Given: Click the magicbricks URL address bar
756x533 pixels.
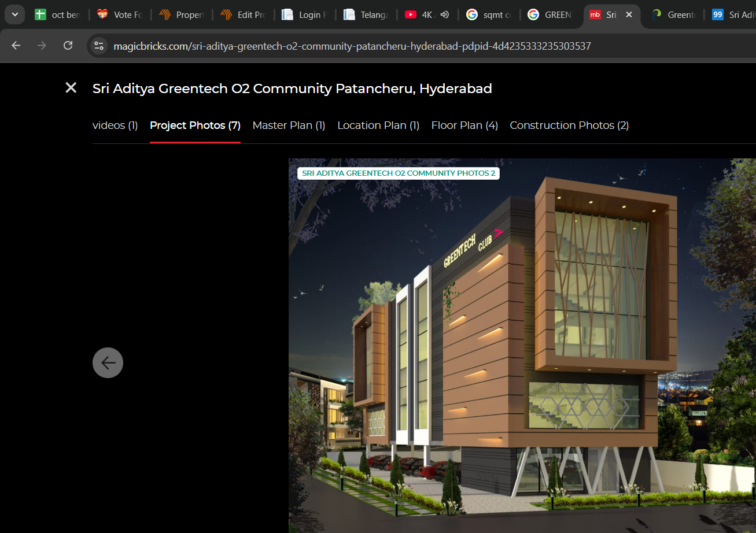Looking at the screenshot, I should 352,46.
